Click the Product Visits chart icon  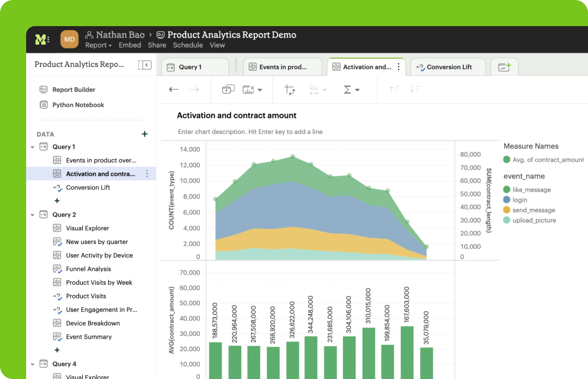coord(57,296)
